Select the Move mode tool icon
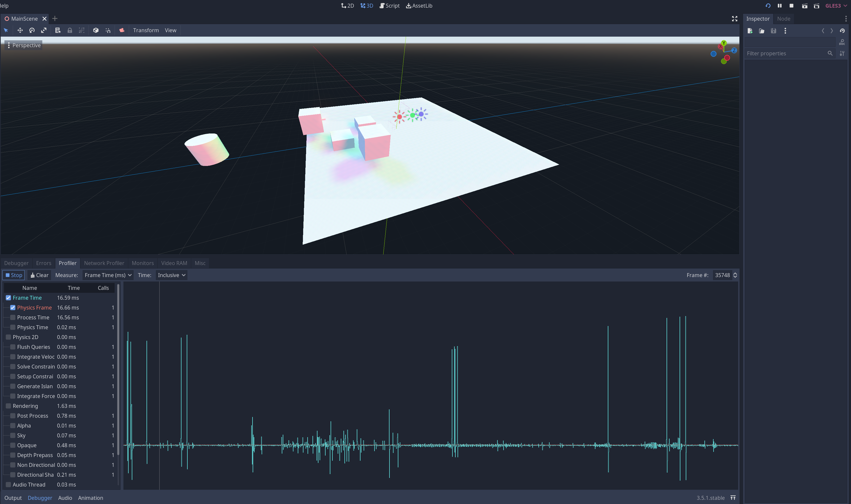Viewport: 851px width, 504px height. tap(20, 30)
